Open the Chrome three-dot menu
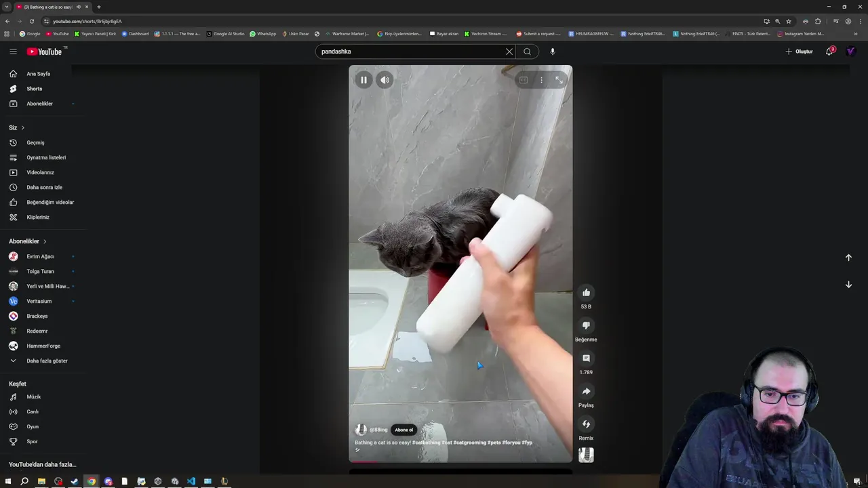 coord(860,21)
